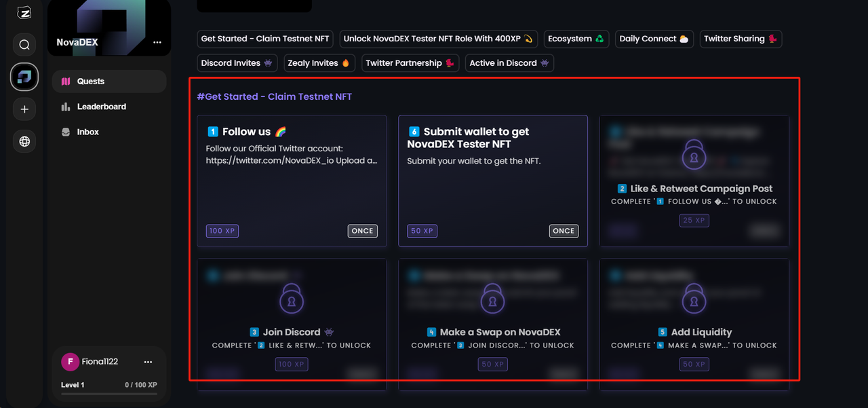Viewport: 868px width, 408px height.
Task: Click lock icon on Join Discord card
Action: [x=292, y=298]
